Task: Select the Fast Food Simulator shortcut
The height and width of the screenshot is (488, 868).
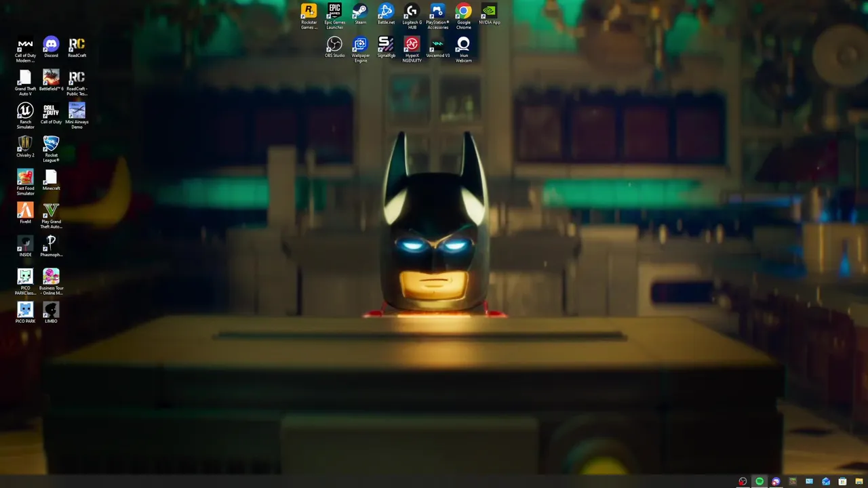Action: (25, 182)
